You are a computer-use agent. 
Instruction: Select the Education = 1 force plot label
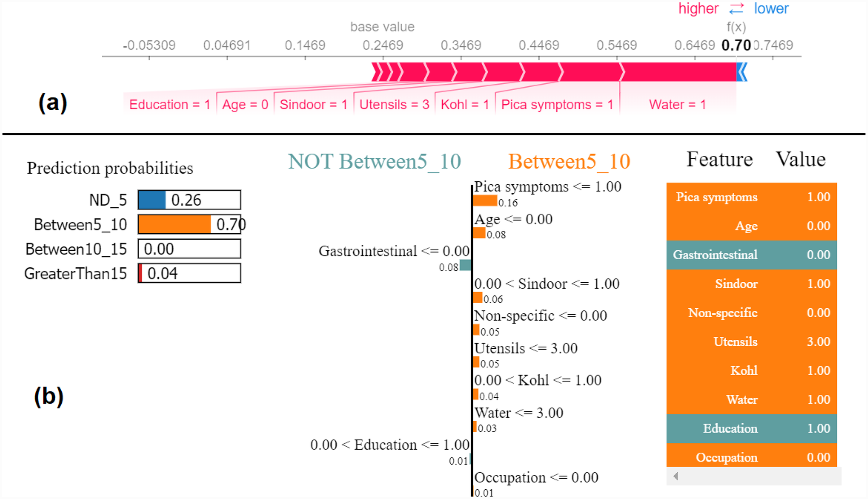pos(170,105)
